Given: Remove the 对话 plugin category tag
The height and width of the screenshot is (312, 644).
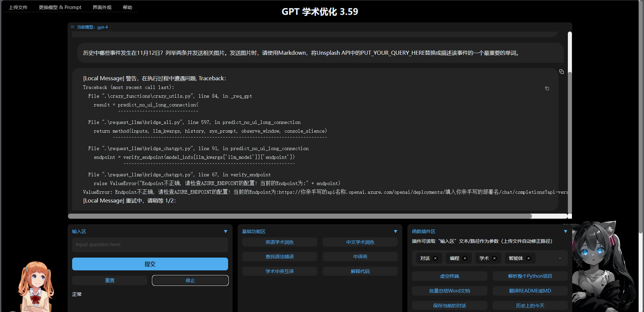Looking at the screenshot, I should click(x=435, y=258).
